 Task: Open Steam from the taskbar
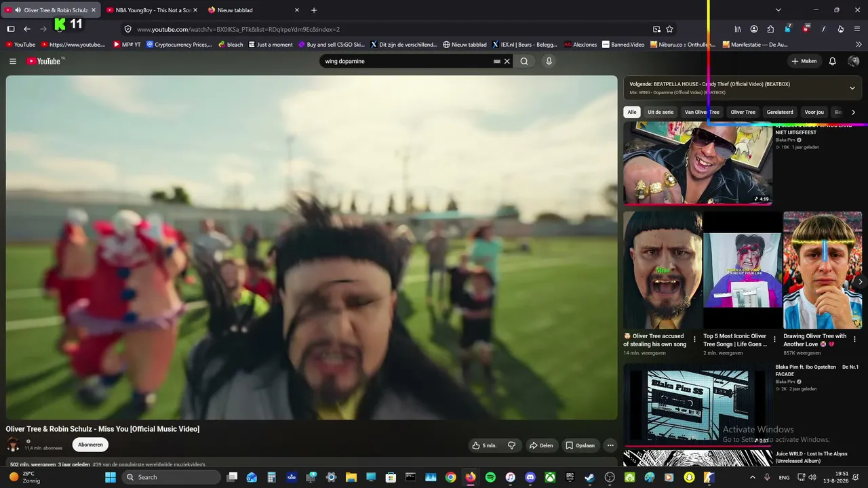point(589,477)
